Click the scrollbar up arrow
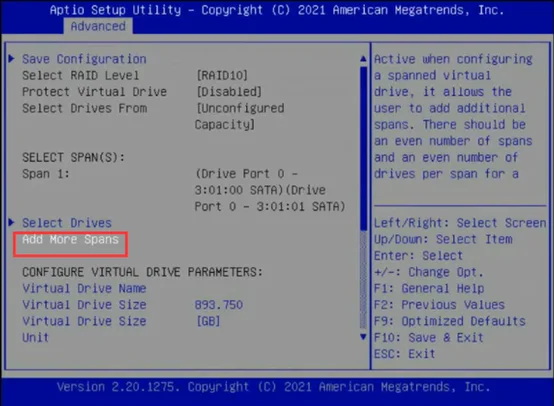This screenshot has height=406, width=554. tap(363, 59)
